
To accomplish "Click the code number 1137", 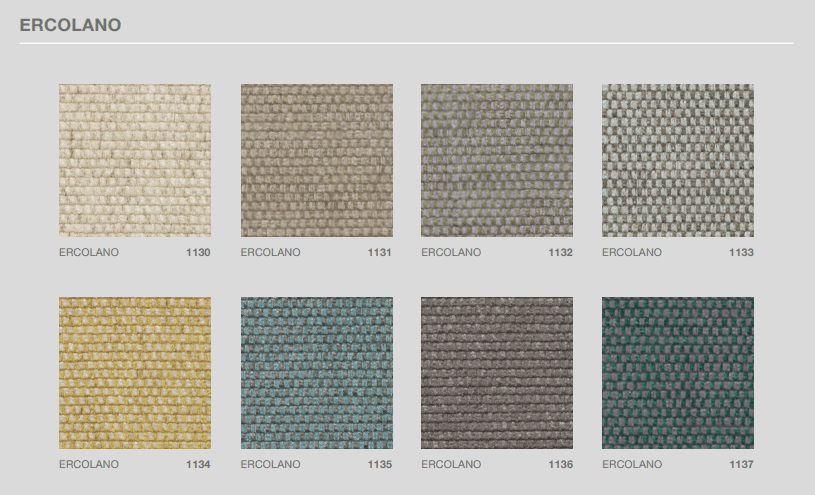I will [741, 465].
